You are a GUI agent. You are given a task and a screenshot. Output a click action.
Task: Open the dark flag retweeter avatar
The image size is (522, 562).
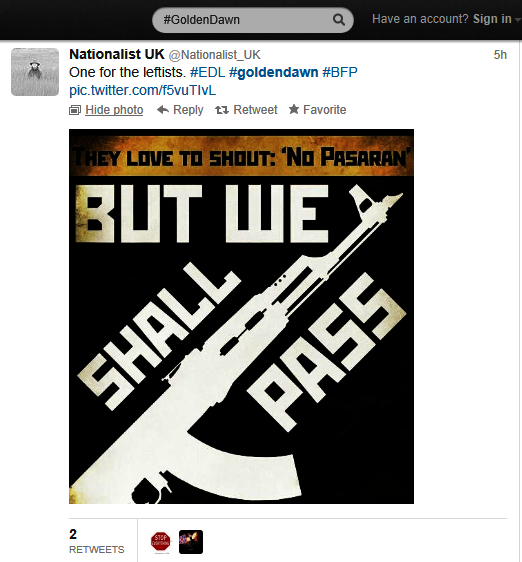[191, 542]
